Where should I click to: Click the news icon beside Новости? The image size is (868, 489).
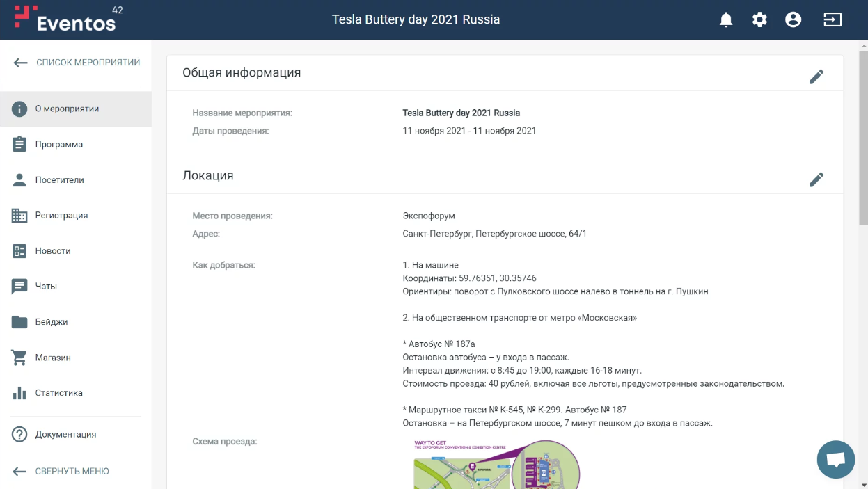tap(19, 250)
